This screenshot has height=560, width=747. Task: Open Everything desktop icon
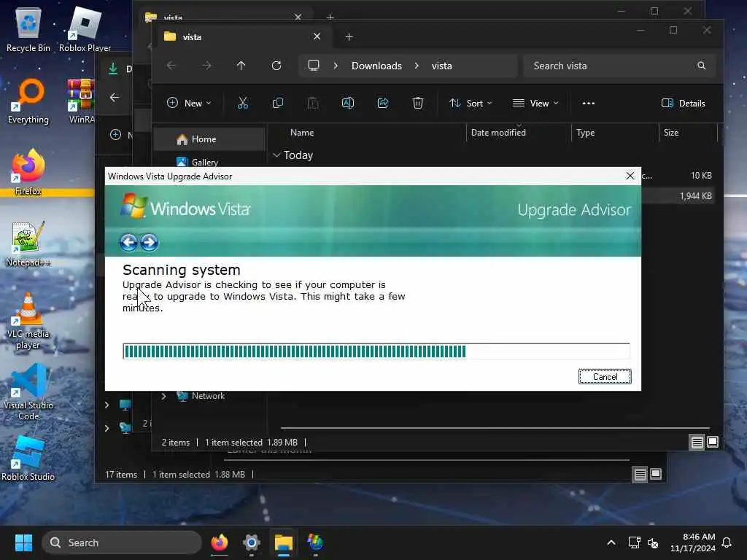[x=28, y=101]
